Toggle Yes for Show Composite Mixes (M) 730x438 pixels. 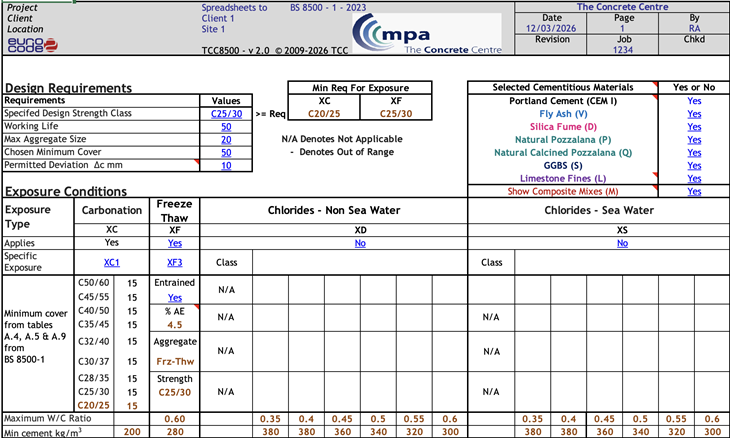[x=694, y=191]
